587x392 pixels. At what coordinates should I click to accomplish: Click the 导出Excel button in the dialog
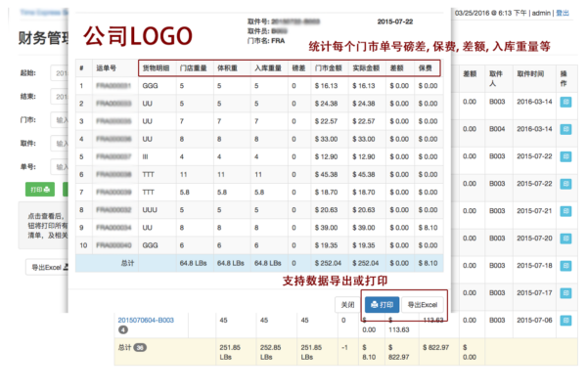(x=423, y=305)
